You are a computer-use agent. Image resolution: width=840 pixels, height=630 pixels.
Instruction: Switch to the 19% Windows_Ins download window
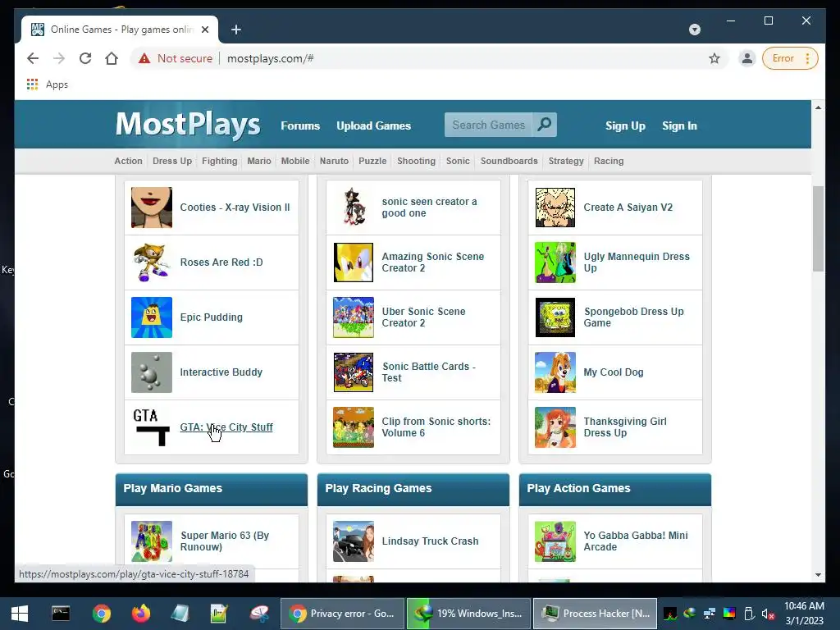(x=468, y=614)
